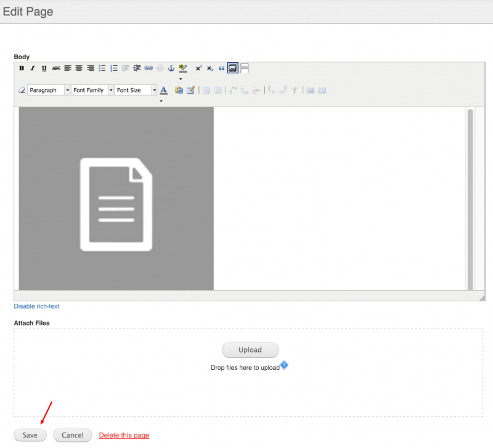Screen dimensions: 493x448
Task: Insert link with chain icon
Action: pos(149,68)
